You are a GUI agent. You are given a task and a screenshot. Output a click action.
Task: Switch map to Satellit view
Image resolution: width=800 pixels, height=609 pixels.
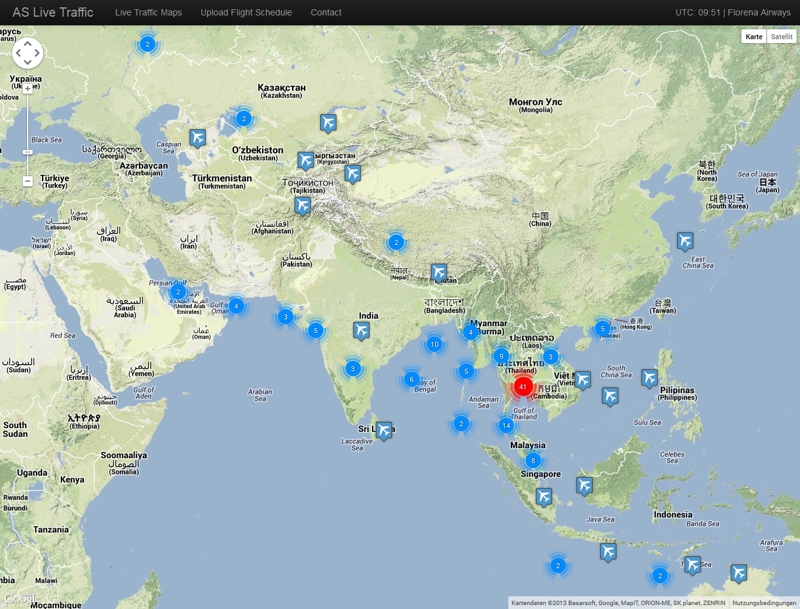781,36
